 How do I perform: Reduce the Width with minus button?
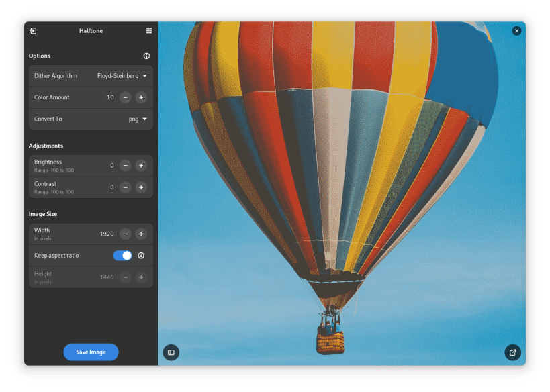point(125,234)
